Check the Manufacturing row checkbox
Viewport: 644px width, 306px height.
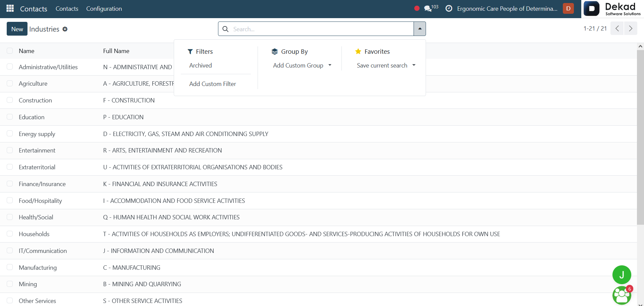[x=10, y=267]
